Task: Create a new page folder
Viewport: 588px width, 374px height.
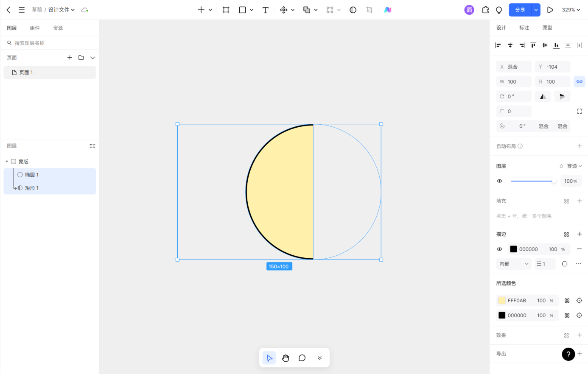Action: click(x=81, y=57)
